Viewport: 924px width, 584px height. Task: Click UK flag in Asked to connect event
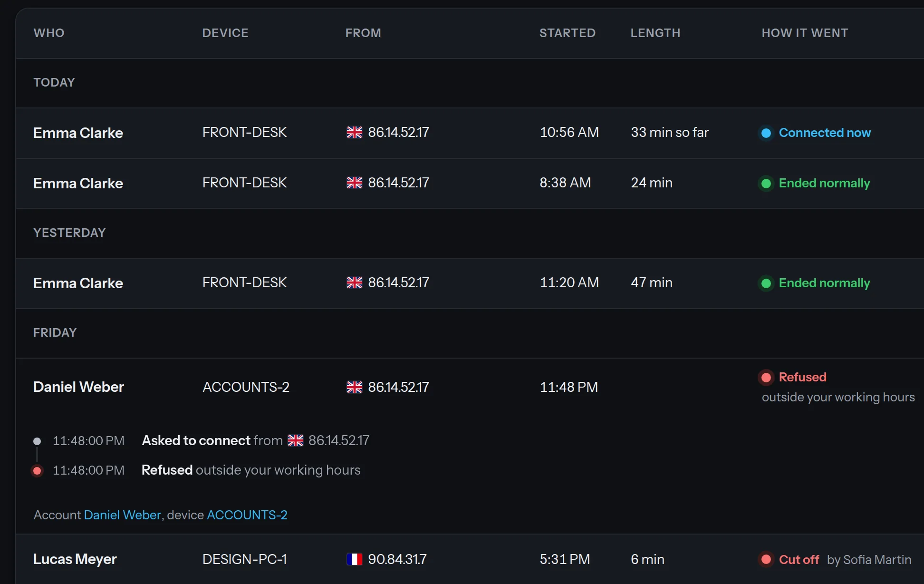coord(295,440)
